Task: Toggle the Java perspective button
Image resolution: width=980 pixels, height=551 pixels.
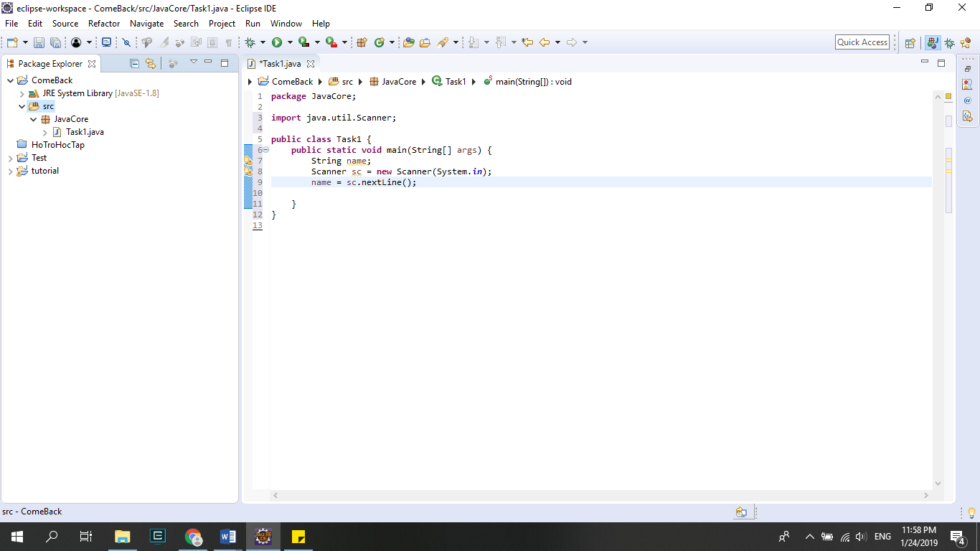Action: point(933,43)
